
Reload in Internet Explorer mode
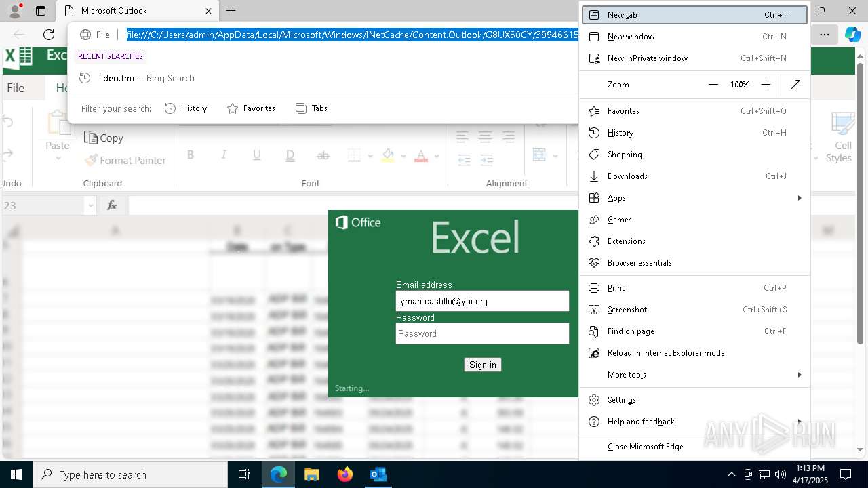[695, 353]
